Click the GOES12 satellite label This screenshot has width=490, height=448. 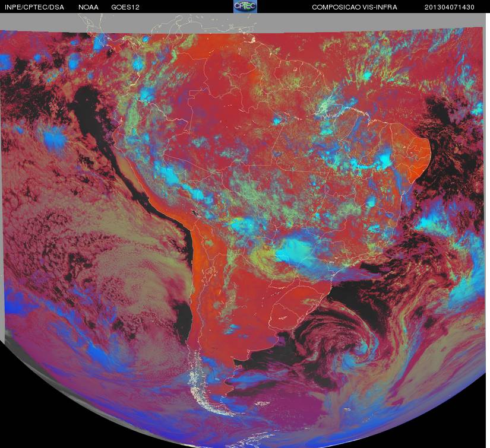click(125, 7)
